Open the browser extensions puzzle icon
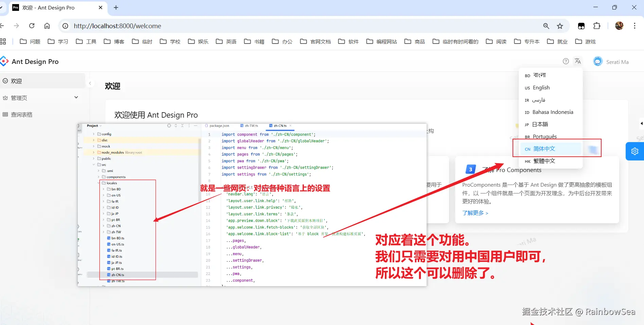Viewport: 644px width, 325px height. [x=596, y=26]
